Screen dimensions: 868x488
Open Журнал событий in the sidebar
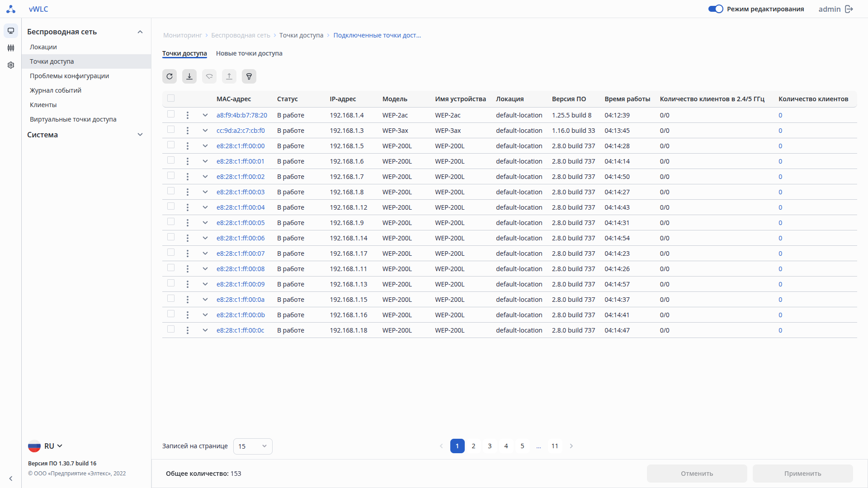coord(56,90)
